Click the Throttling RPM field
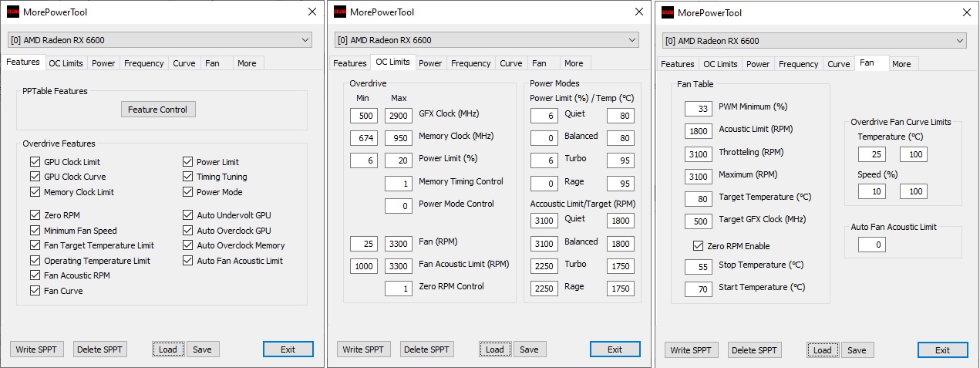Image resolution: width=980 pixels, height=368 pixels. (699, 154)
